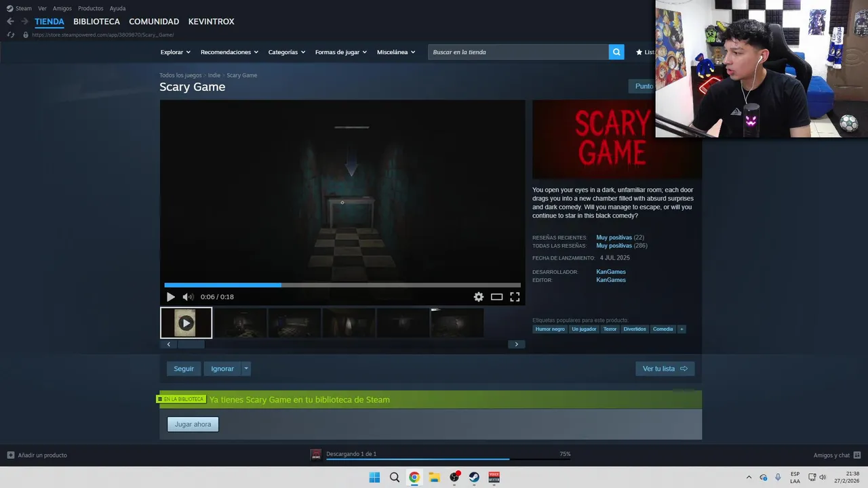
Task: Open the Ver menu
Action: (42, 8)
